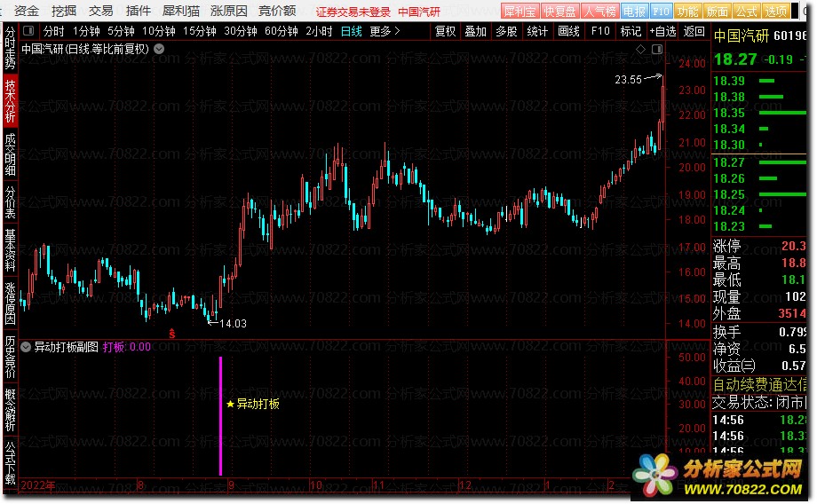Click the 犀利宝 button

point(520,11)
